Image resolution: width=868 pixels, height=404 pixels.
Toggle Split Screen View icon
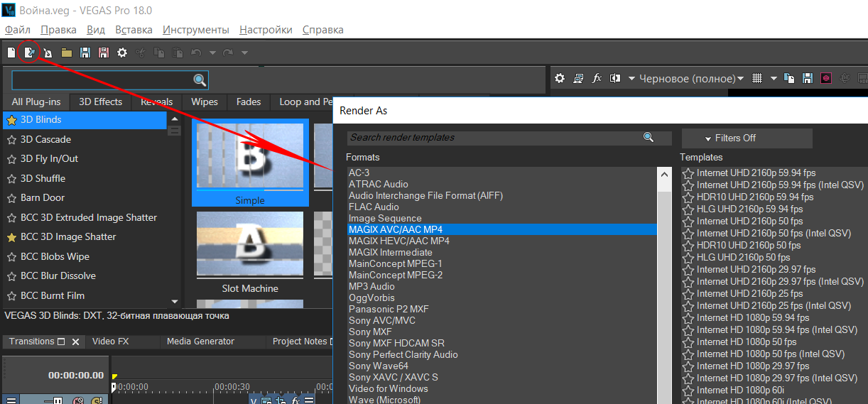(x=615, y=78)
